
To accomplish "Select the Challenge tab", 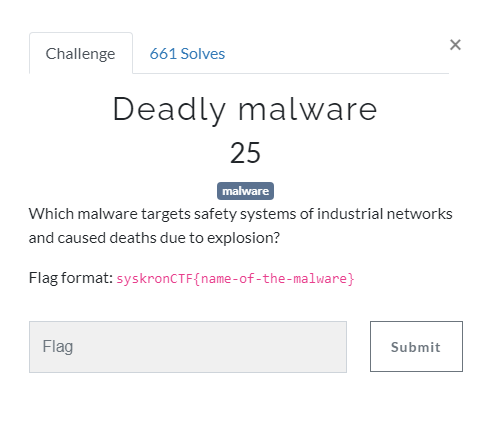I will coord(81,54).
